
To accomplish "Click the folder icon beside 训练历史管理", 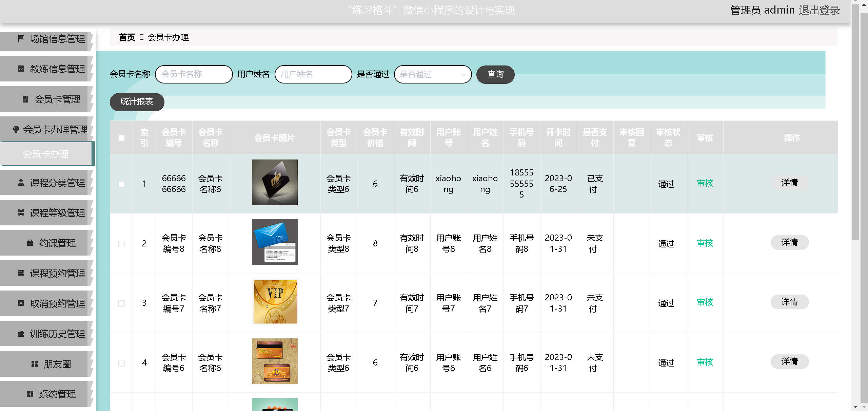I will [21, 333].
